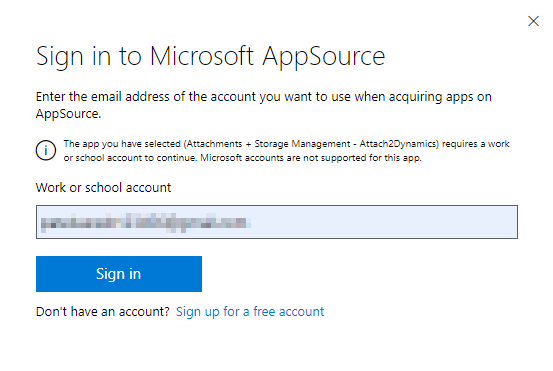Click the 'Sign in to Microsoft AppSource' heading
553x371 pixels.
click(210, 56)
